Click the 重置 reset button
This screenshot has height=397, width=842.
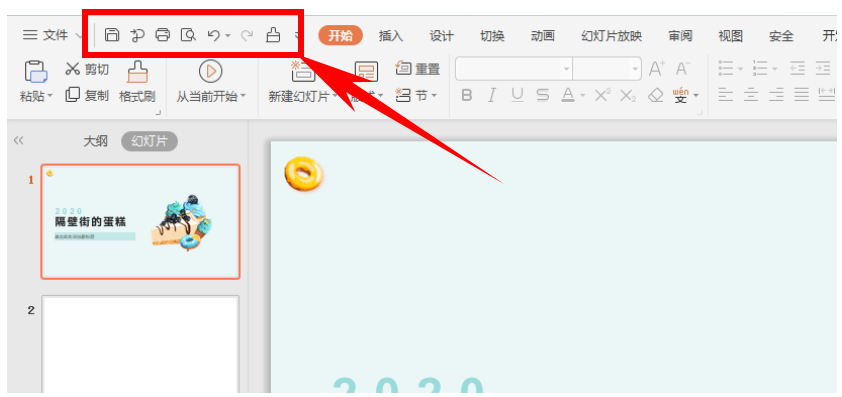[418, 69]
